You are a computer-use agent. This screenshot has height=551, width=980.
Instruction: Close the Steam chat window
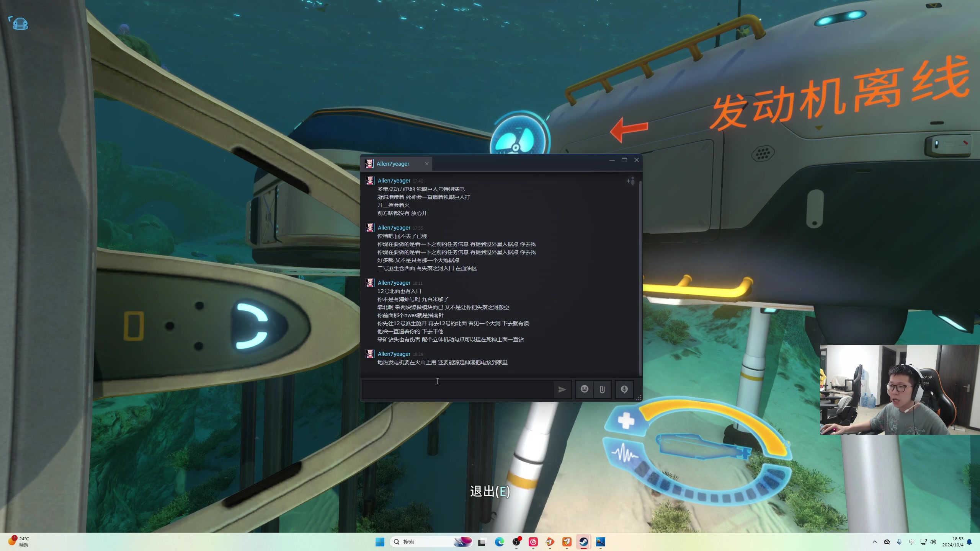pos(636,160)
